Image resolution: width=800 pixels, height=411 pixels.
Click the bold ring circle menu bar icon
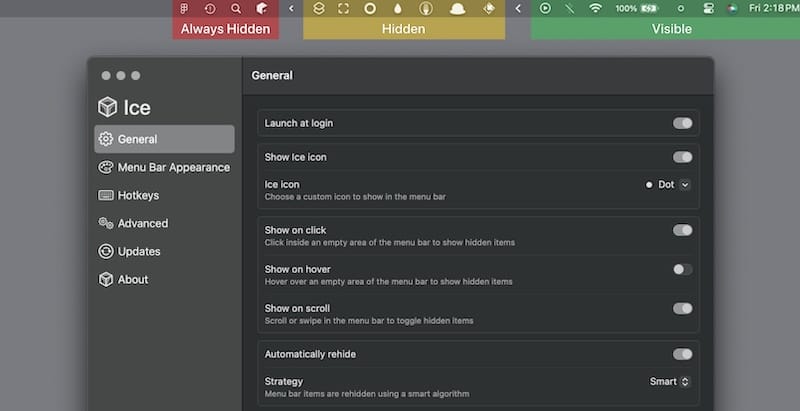[x=370, y=8]
